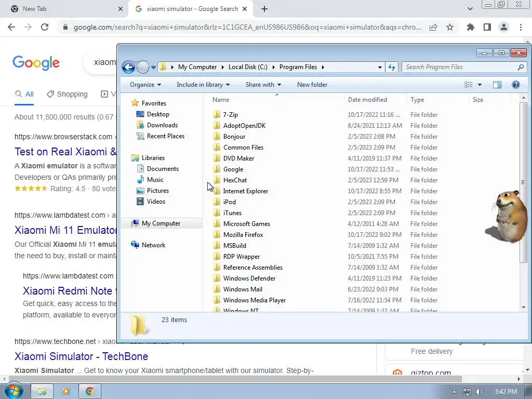Expand the Organize menu
532x399 pixels.
click(x=145, y=85)
